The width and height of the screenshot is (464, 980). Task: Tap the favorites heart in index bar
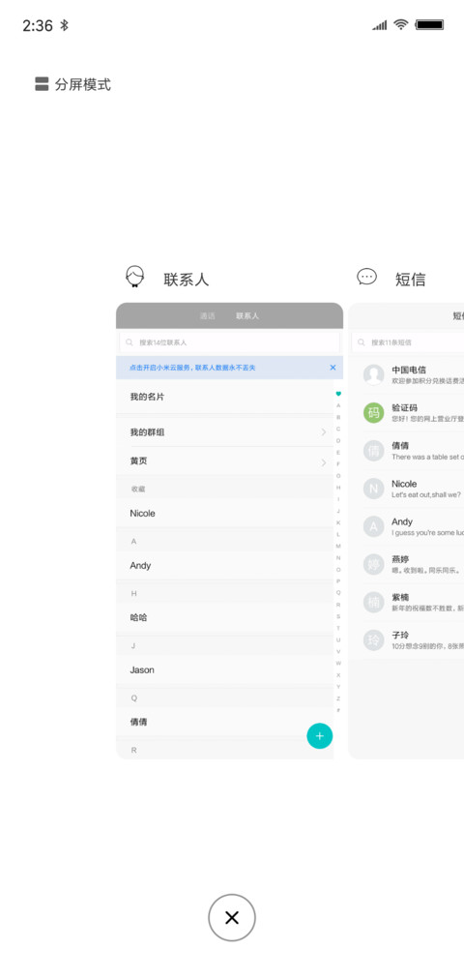coord(338,394)
